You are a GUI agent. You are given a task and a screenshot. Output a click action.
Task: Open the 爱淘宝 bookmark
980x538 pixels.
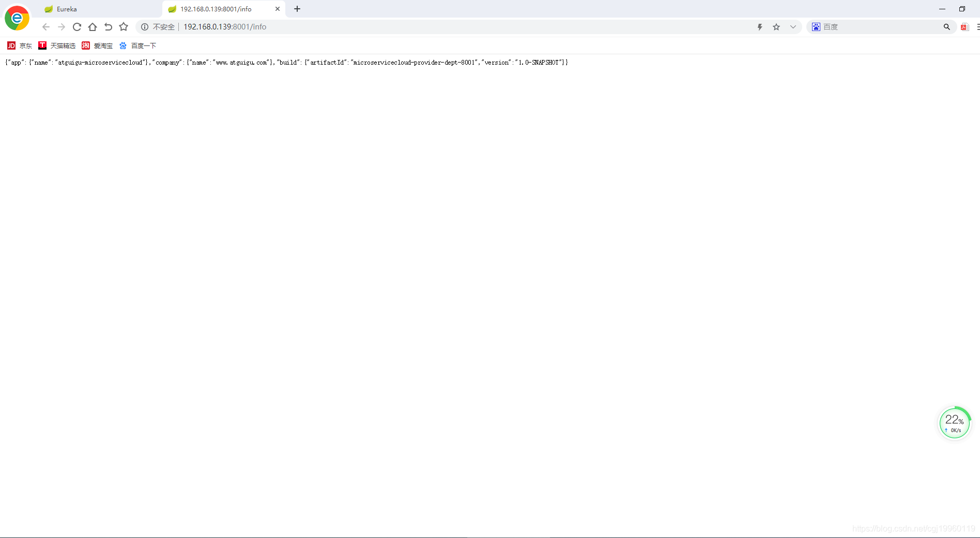coord(97,46)
